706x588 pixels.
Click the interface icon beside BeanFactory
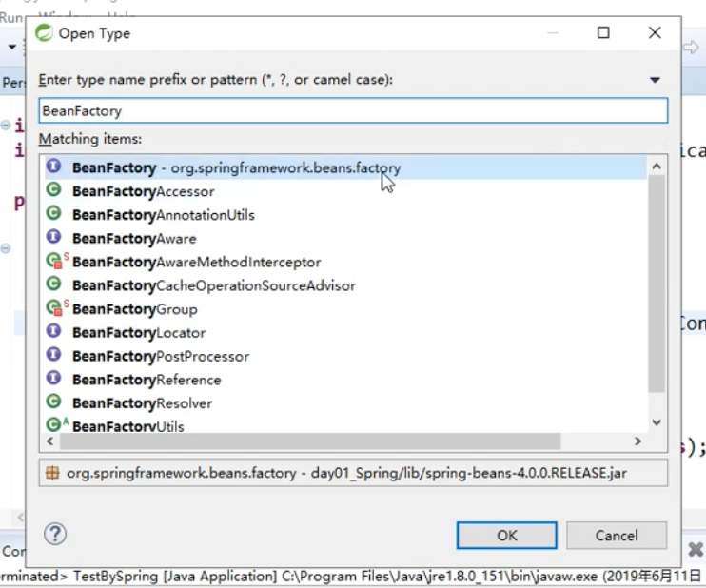[53, 167]
